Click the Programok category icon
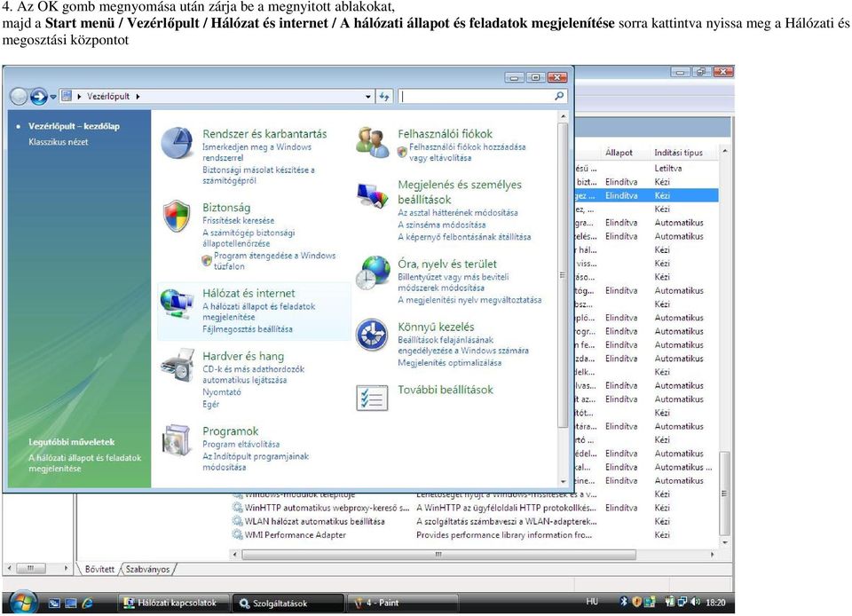Viewport: 852px width, 616px height. pos(177,440)
